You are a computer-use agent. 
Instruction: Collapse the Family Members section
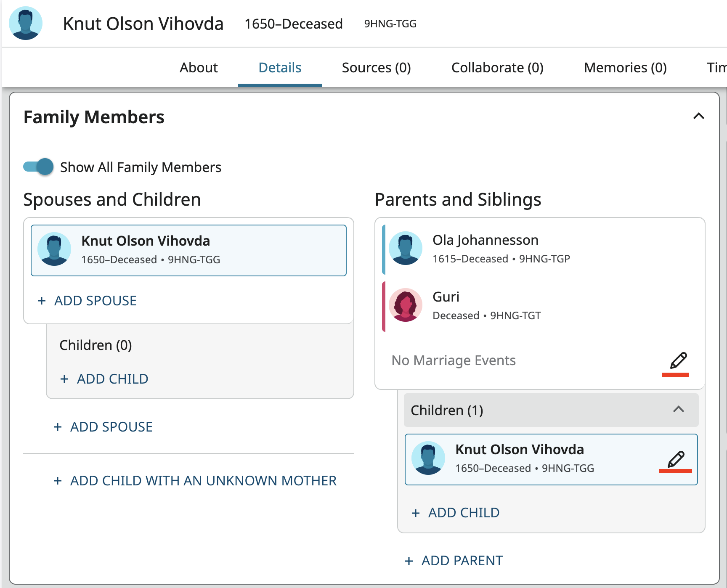(x=698, y=116)
